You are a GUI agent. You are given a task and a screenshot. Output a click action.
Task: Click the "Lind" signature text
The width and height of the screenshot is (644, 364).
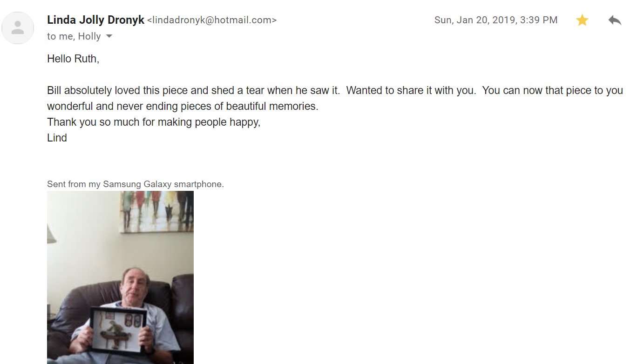tap(57, 138)
